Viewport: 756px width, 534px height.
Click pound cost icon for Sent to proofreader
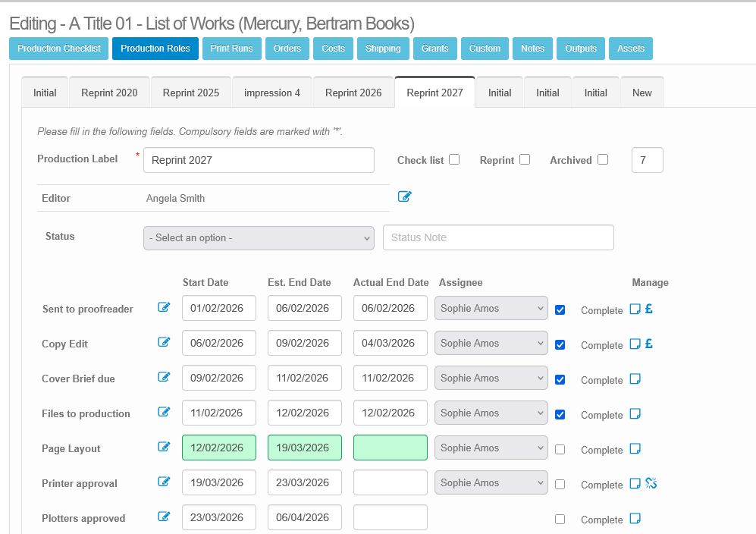(649, 309)
